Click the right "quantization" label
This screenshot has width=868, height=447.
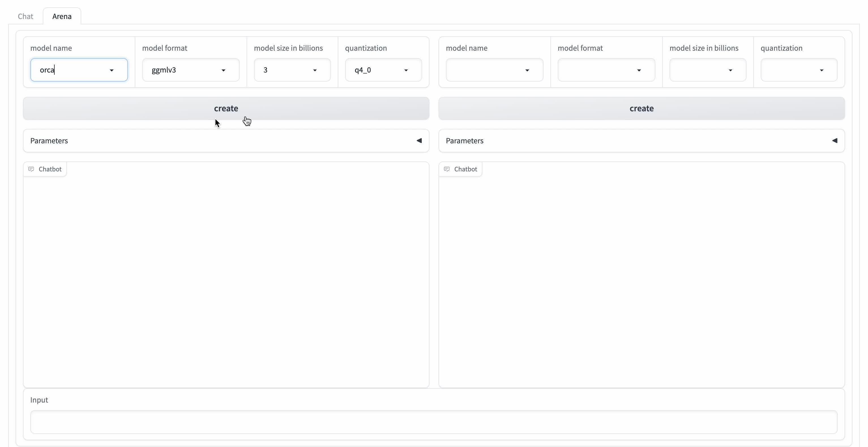point(781,48)
